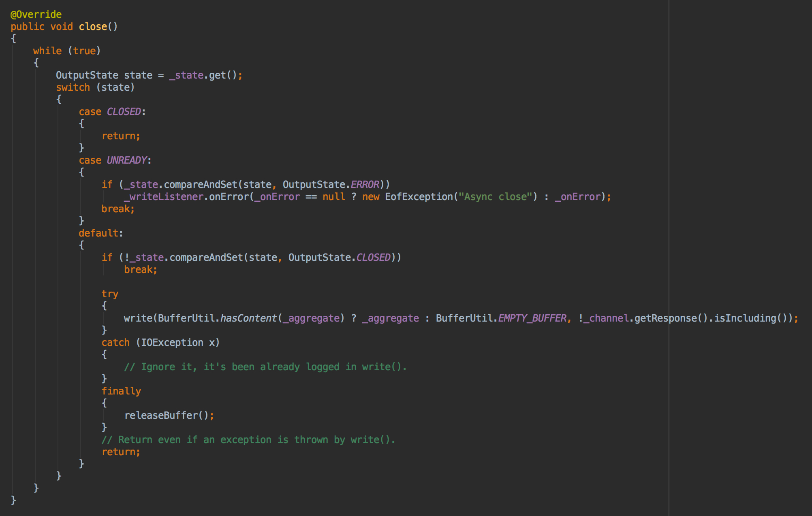Click the 'case UNREADY:' label
Image resolution: width=812 pixels, height=516 pixels.
pyautogui.click(x=115, y=160)
